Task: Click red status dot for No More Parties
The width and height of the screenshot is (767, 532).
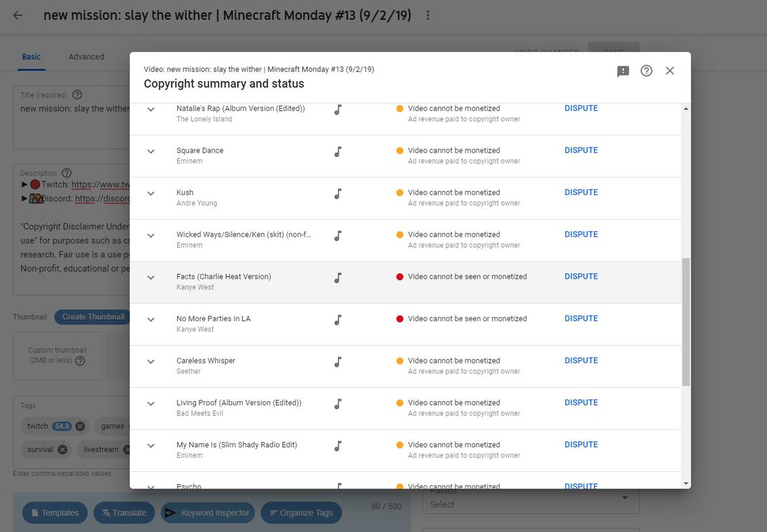Action: point(400,319)
